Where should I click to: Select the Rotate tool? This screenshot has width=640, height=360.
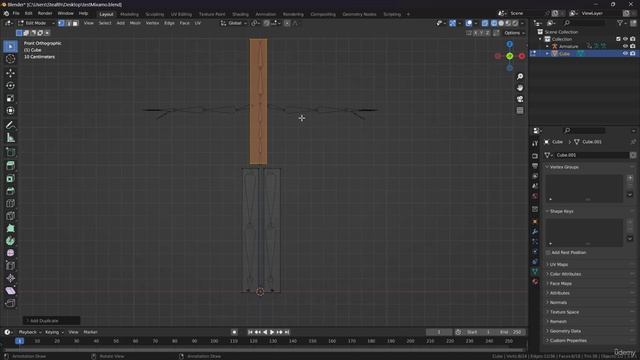coord(10,86)
